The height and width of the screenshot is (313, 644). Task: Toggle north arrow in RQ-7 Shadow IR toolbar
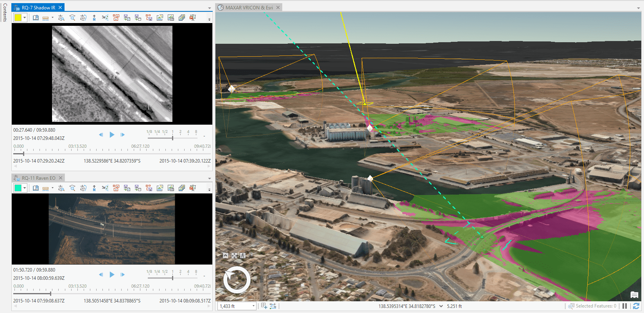[94, 18]
